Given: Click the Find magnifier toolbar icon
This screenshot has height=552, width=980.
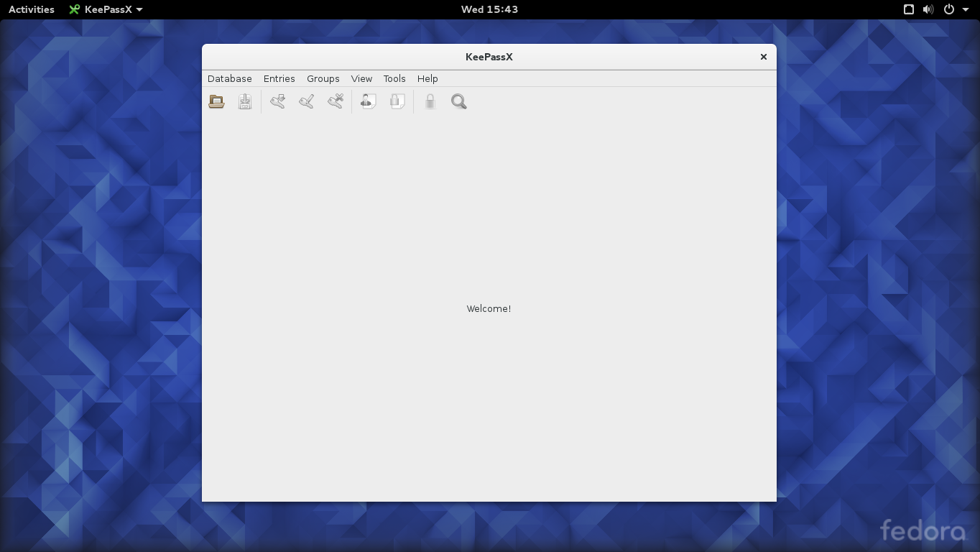Looking at the screenshot, I should point(459,101).
